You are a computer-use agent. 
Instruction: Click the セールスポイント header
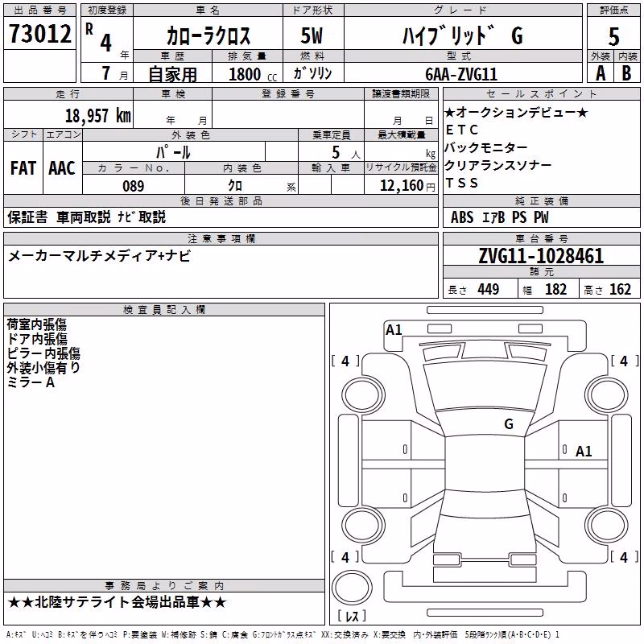541,94
